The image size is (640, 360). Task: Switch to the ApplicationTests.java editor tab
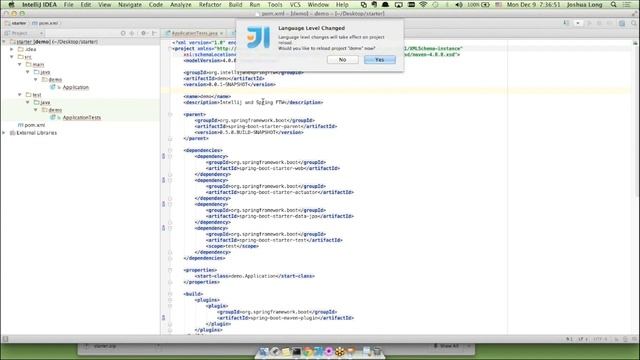pos(194,33)
